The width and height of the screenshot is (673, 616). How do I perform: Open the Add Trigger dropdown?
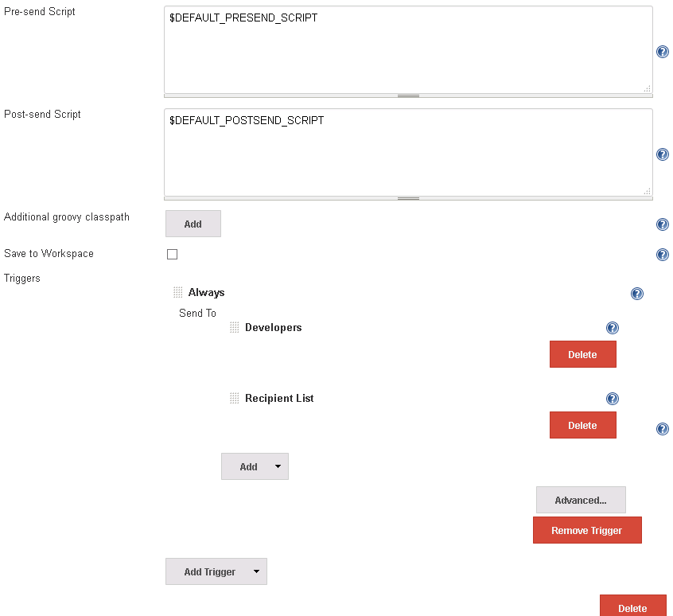pyautogui.click(x=216, y=571)
